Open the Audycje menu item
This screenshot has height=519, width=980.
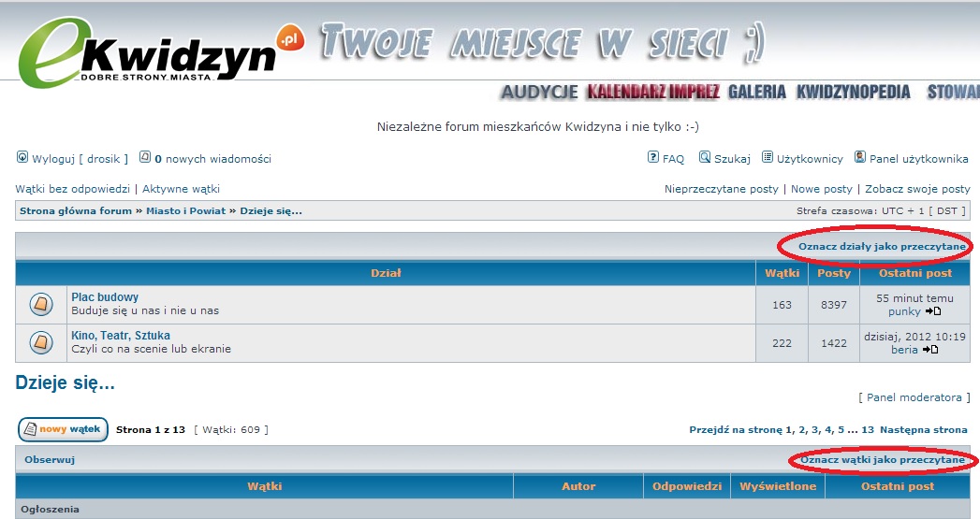pos(539,92)
